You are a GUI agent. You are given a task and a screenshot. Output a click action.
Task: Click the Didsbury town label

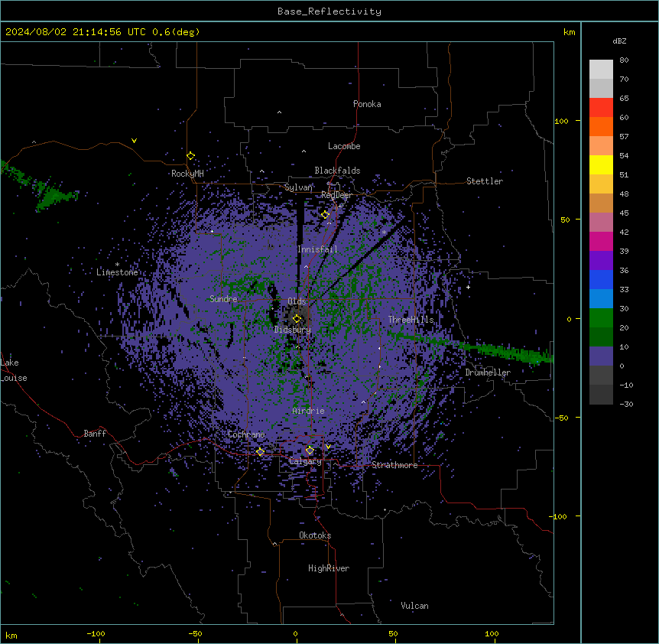pyautogui.click(x=293, y=330)
